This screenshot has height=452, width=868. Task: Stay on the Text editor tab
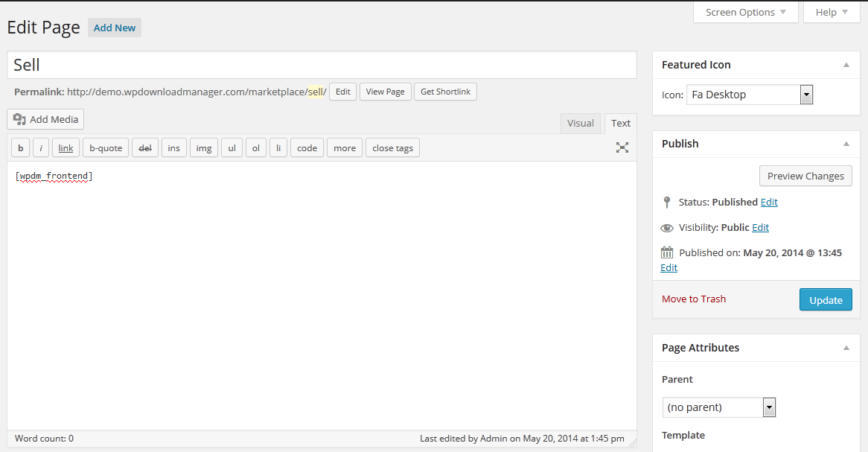619,123
